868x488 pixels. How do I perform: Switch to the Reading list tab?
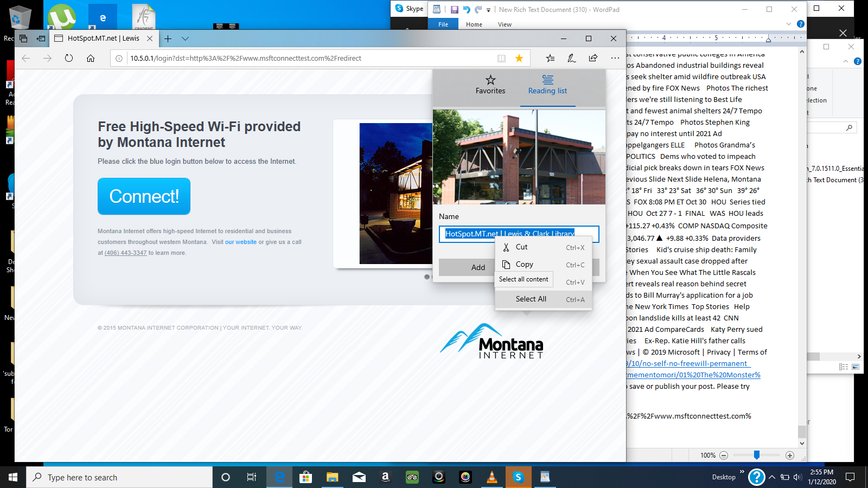pyautogui.click(x=547, y=85)
